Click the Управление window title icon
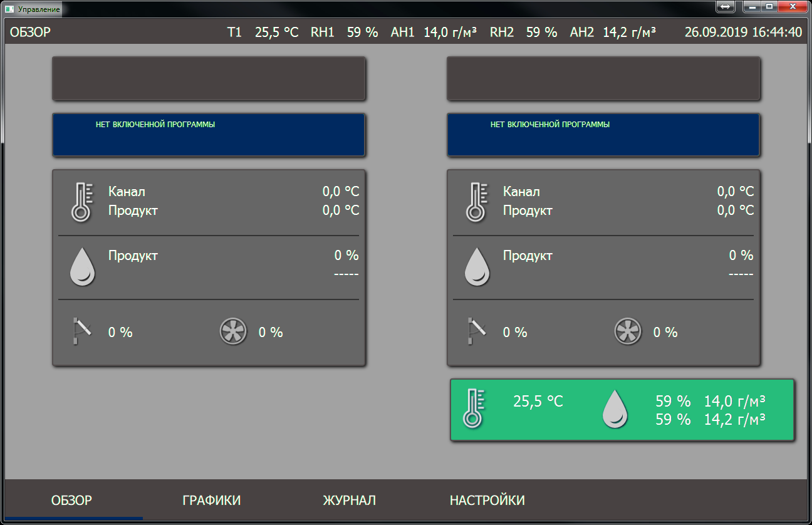 click(x=9, y=9)
